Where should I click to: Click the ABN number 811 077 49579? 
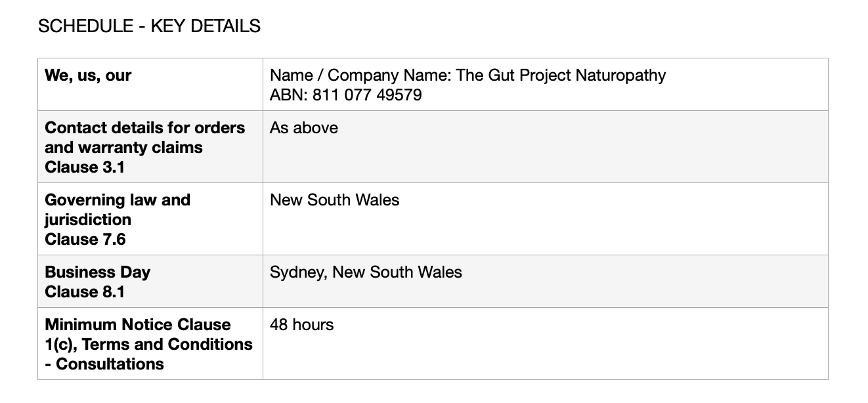tap(367, 95)
